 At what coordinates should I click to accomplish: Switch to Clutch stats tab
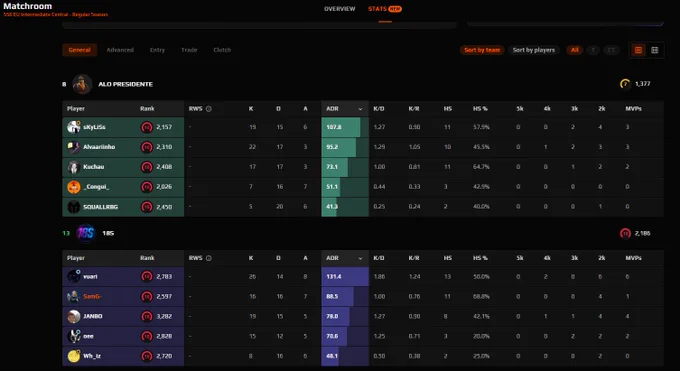222,50
